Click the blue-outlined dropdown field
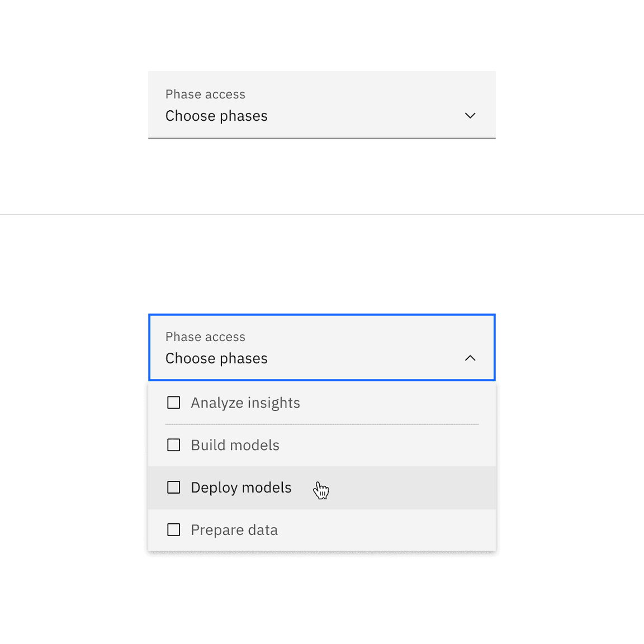The height and width of the screenshot is (644, 644). (321, 347)
